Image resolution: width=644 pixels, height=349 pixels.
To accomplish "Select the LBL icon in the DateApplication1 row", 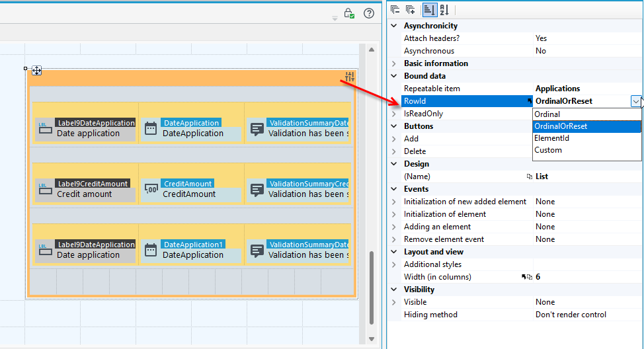I will point(45,250).
